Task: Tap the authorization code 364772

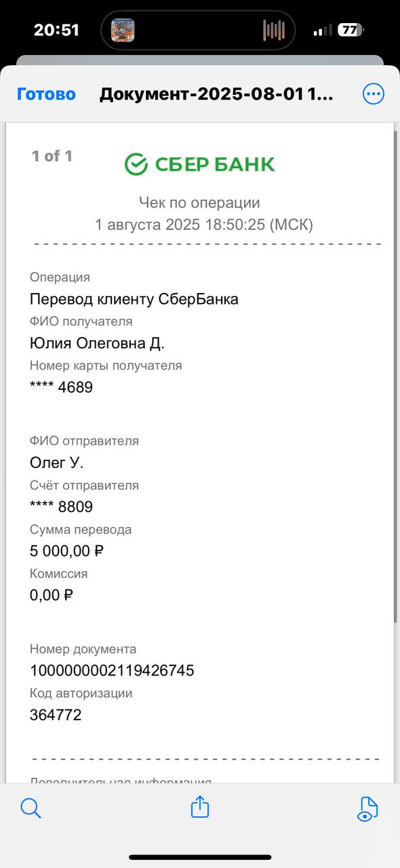Action: (56, 715)
